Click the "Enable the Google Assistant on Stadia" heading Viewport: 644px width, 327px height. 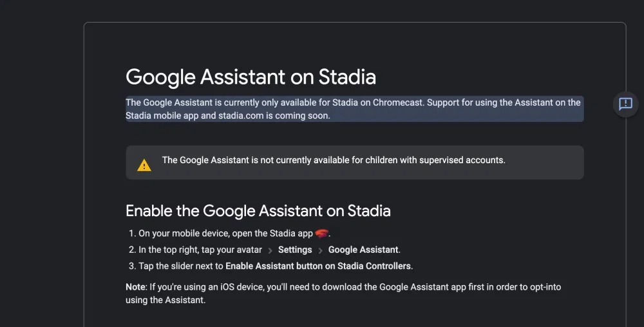[258, 211]
